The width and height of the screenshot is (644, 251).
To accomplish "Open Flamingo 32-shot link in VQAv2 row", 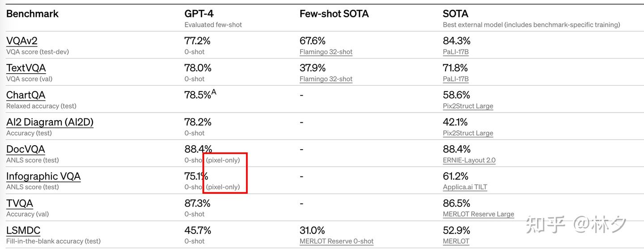I will pos(326,52).
